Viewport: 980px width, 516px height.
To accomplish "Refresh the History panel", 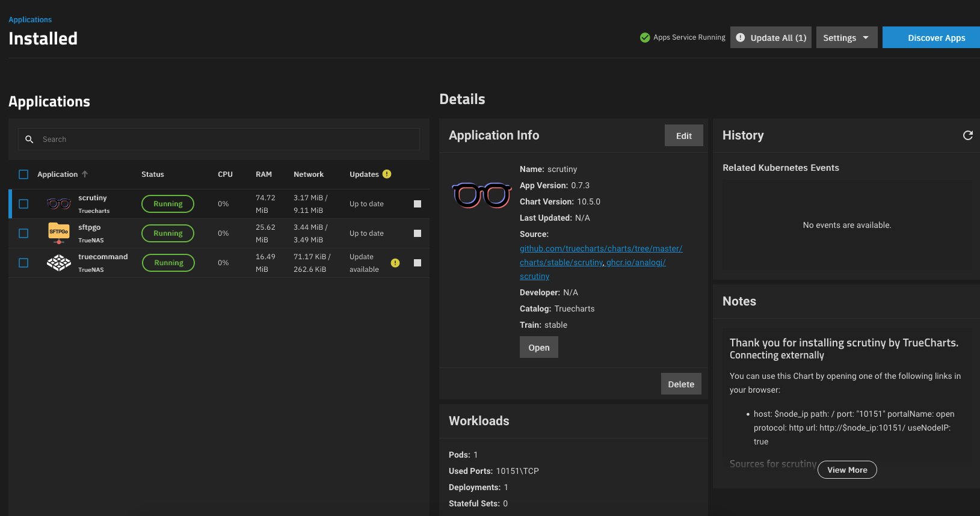I will (x=967, y=135).
